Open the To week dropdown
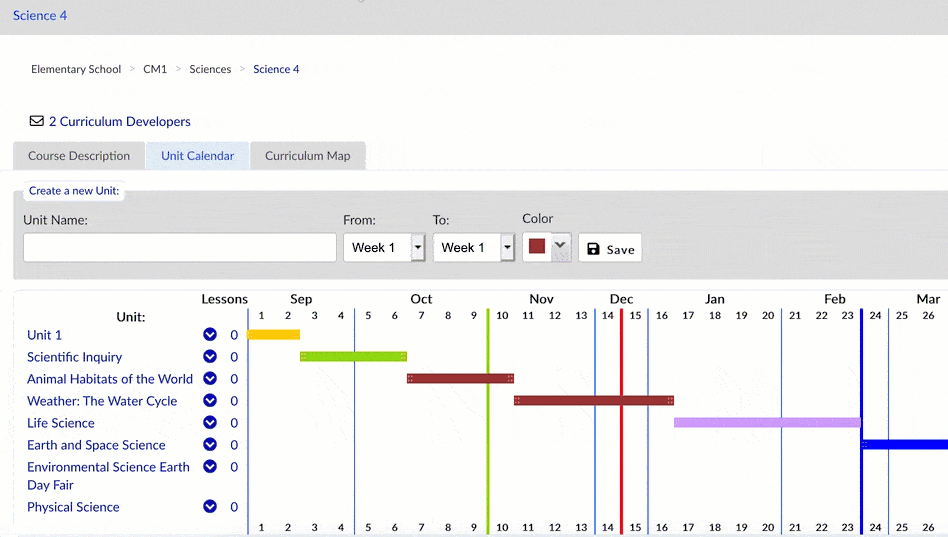The height and width of the screenshot is (537, 948). tap(507, 248)
